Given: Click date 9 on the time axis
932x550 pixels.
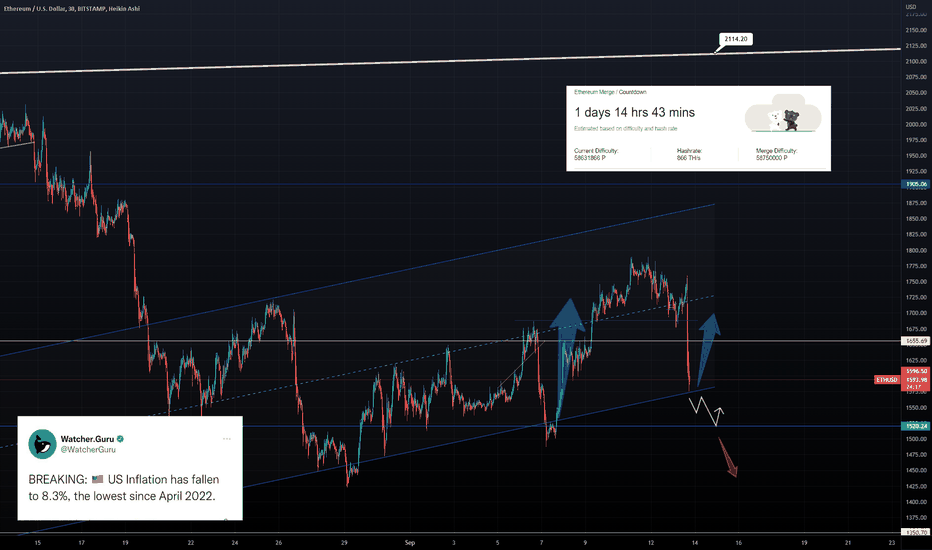Looking at the screenshot, I should pyautogui.click(x=585, y=543).
